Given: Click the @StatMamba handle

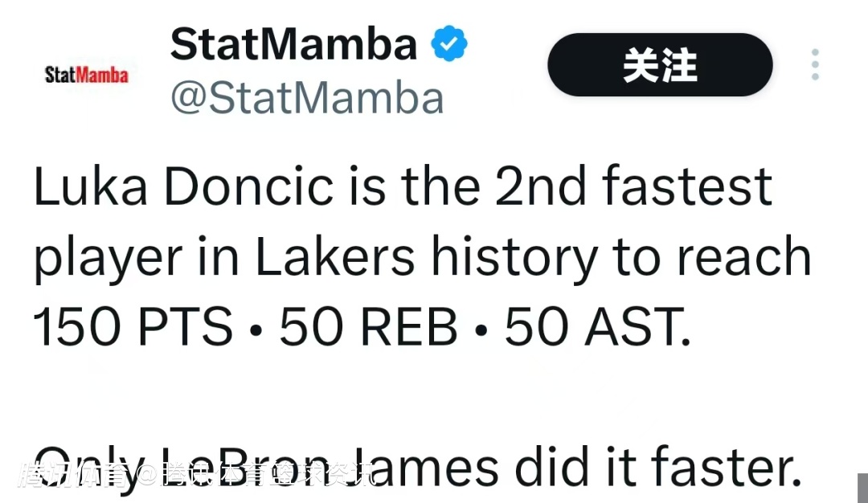Looking at the screenshot, I should tap(307, 98).
